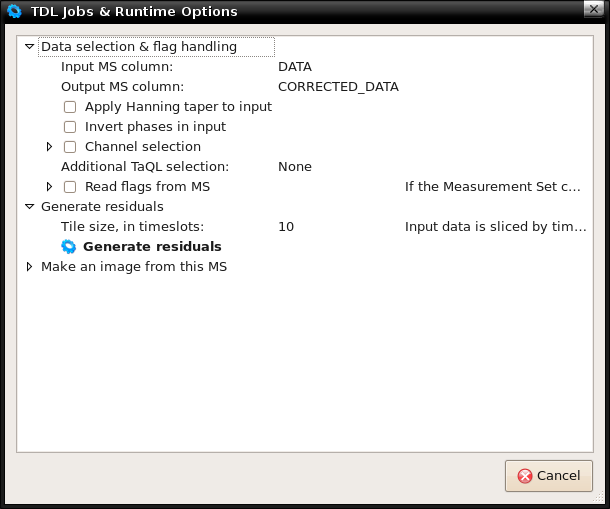This screenshot has height=509, width=610.
Task: Select the DATA input MS column value
Action: click(x=295, y=67)
